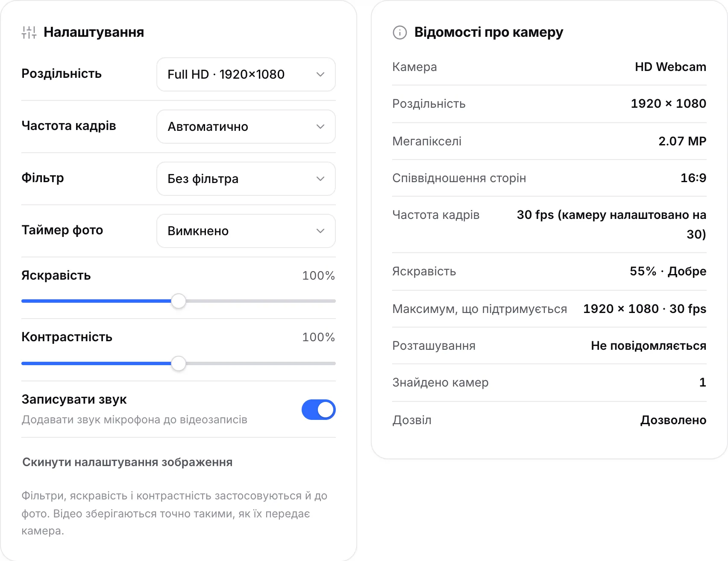Image resolution: width=728 pixels, height=561 pixels.
Task: Click the Відомості про камеру heading
Action: pyautogui.click(x=489, y=32)
